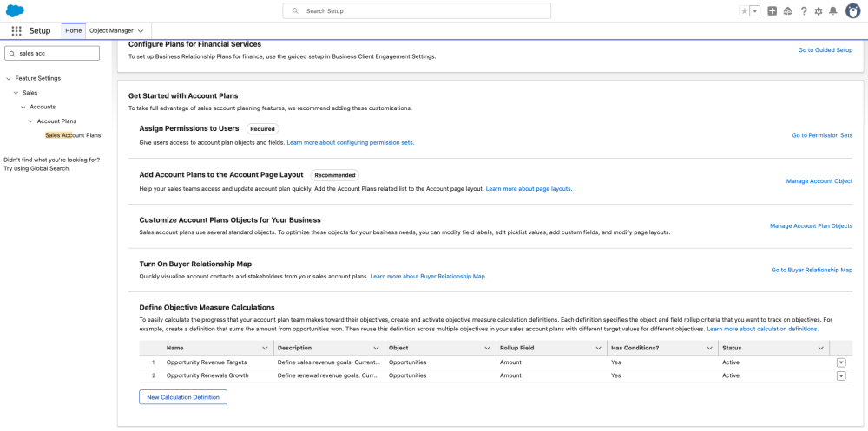The width and height of the screenshot is (868, 431).
Task: Click the Required badge next to Assign Permissions
Action: tap(262, 129)
